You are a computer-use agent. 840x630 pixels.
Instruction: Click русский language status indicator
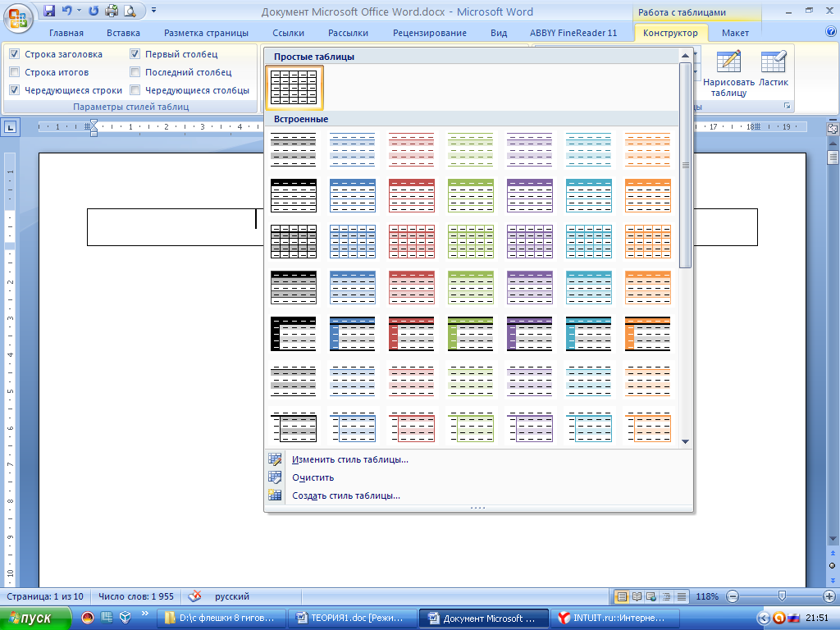(232, 596)
